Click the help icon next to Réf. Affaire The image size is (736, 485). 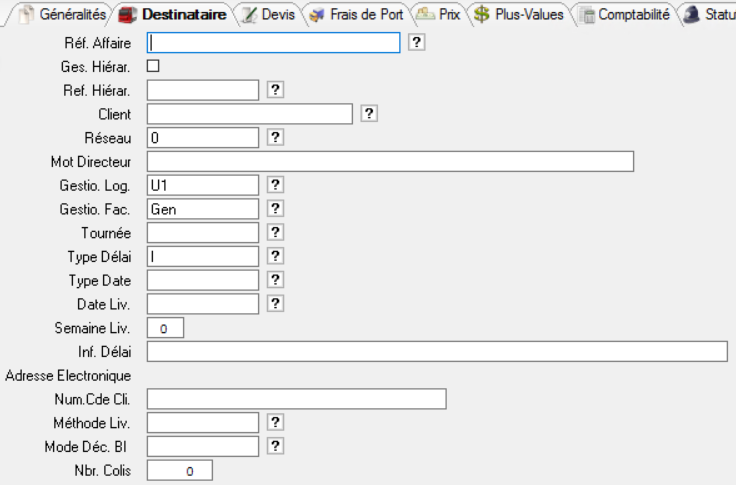(418, 42)
